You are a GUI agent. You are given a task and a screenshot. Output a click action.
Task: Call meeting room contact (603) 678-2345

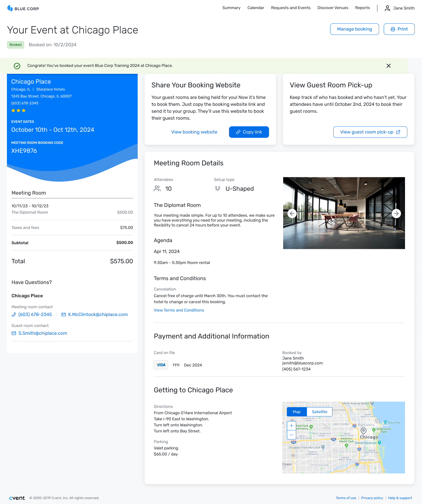click(x=35, y=315)
